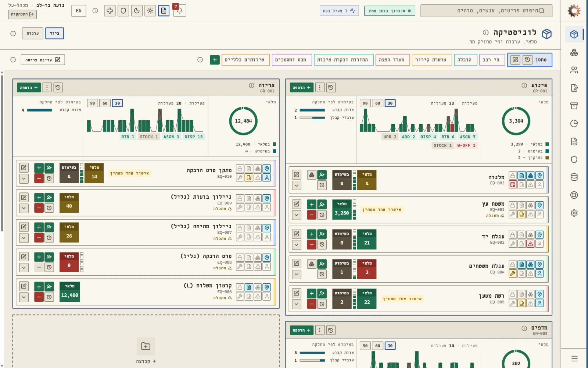Open three-dot menu of group GR-001
Screen dimensions: 588x368
320,88
